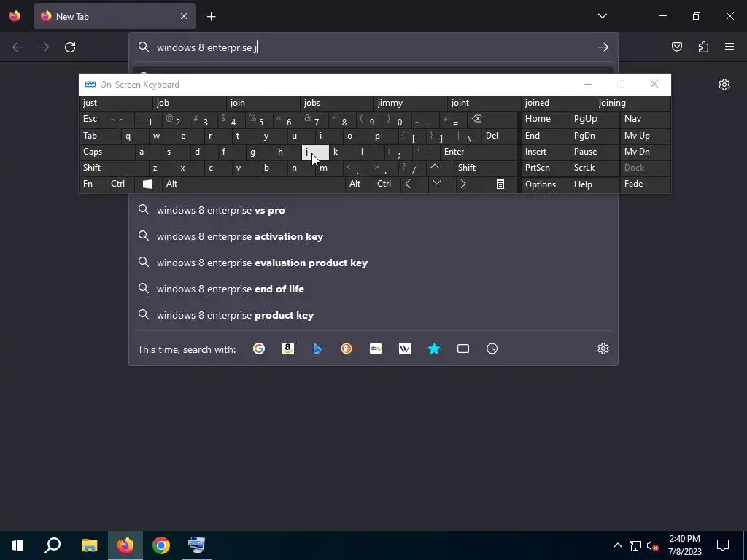Search history via the clock icon

coord(492,349)
